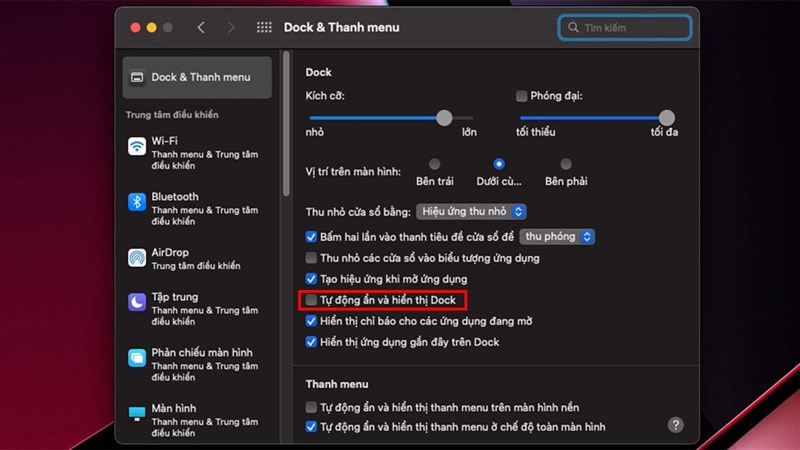Image resolution: width=800 pixels, height=450 pixels.
Task: Check Tự động ẩn và hiển thị Dock
Action: [311, 300]
